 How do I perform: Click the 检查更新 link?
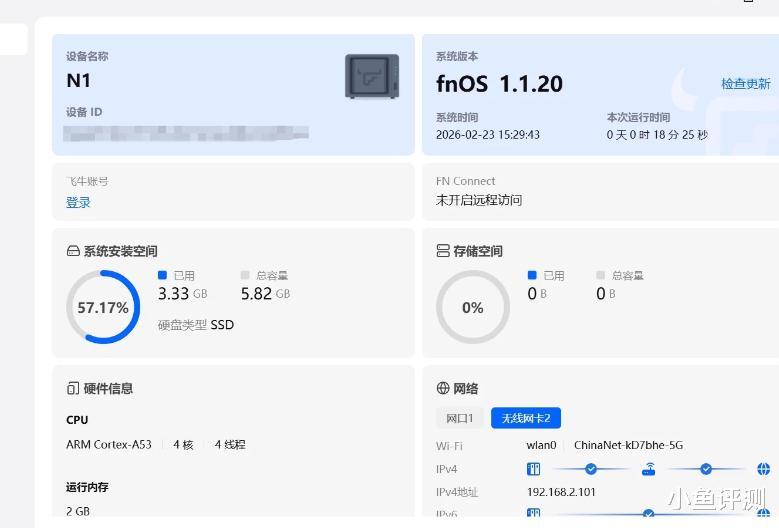click(746, 83)
